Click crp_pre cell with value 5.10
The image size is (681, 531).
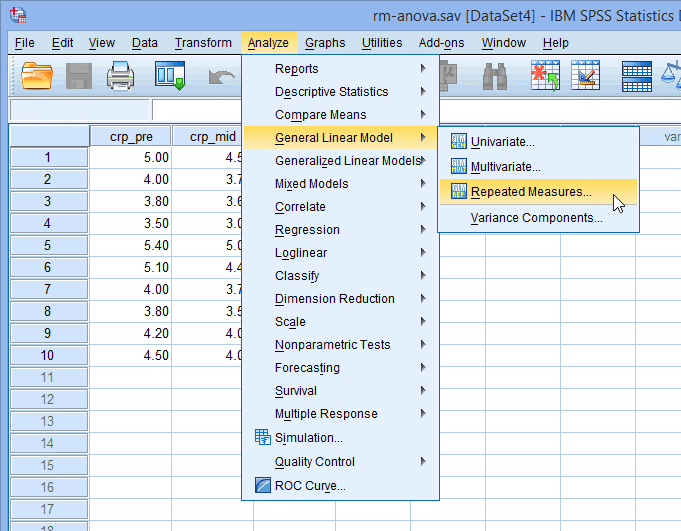[131, 267]
